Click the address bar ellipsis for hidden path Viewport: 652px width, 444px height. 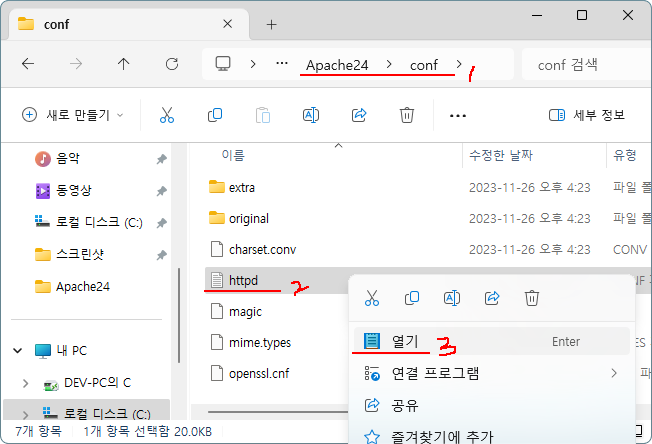(x=282, y=64)
